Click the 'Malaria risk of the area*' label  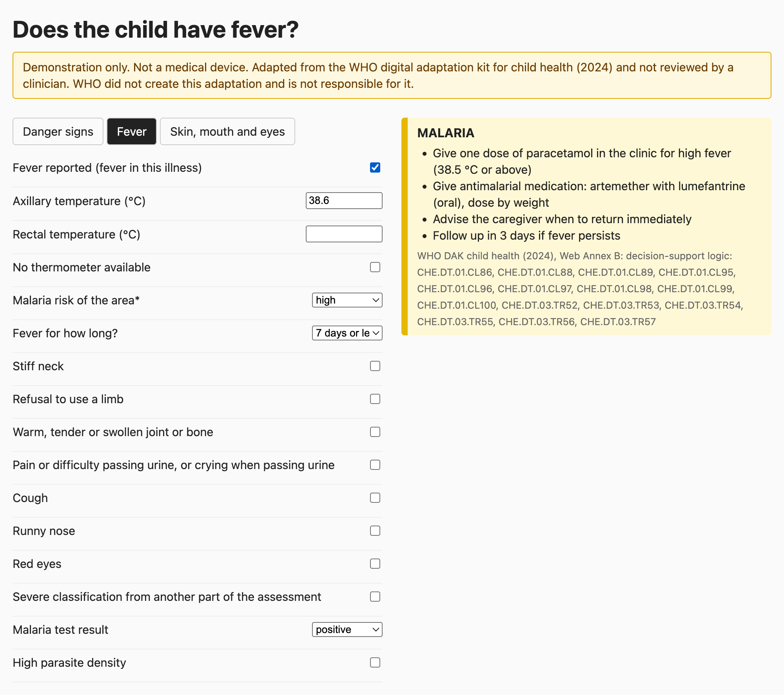click(76, 300)
